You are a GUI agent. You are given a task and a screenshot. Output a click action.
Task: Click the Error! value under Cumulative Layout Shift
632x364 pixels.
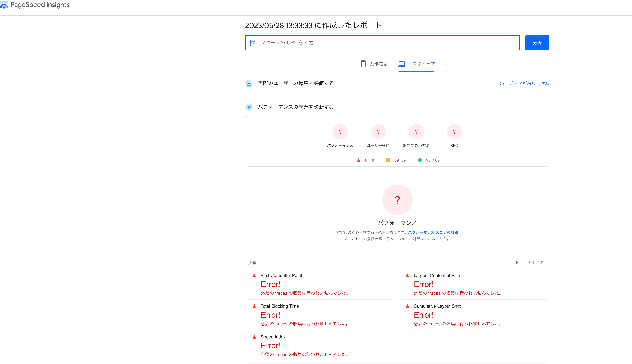(x=423, y=315)
